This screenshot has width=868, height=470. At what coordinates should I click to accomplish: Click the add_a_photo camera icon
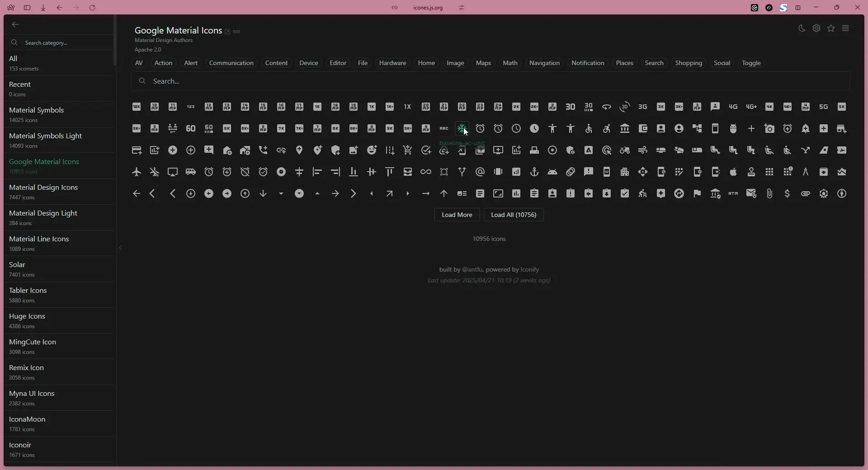click(x=769, y=129)
